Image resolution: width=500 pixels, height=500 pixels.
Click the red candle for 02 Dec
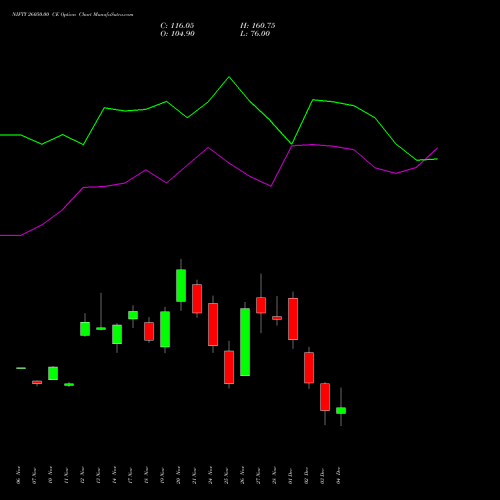tap(309, 368)
